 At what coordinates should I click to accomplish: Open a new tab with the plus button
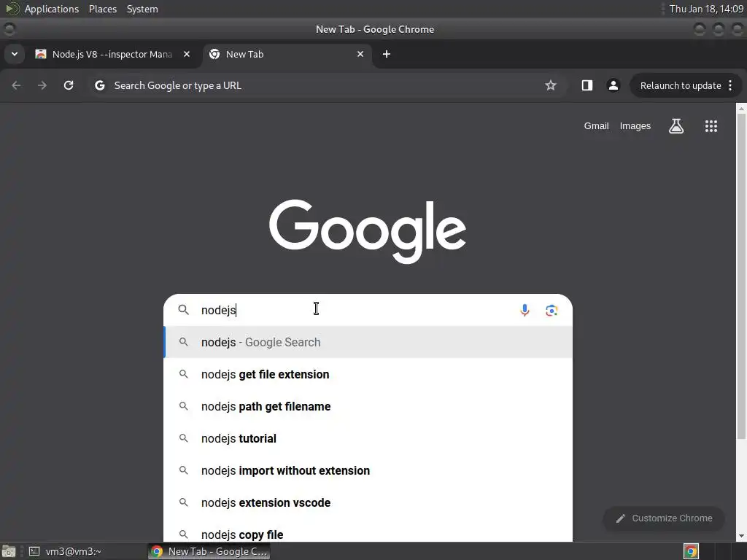(387, 54)
